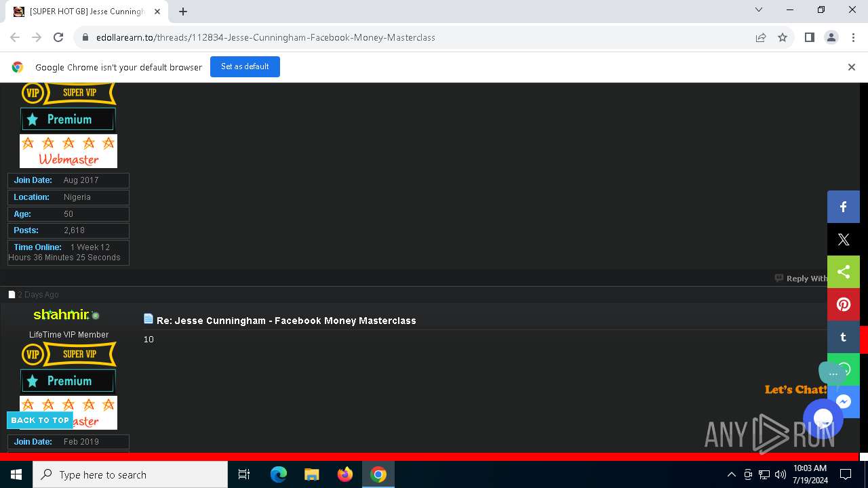Image resolution: width=868 pixels, height=488 pixels.
Task: Open Task View on taskbar
Action: point(244,474)
